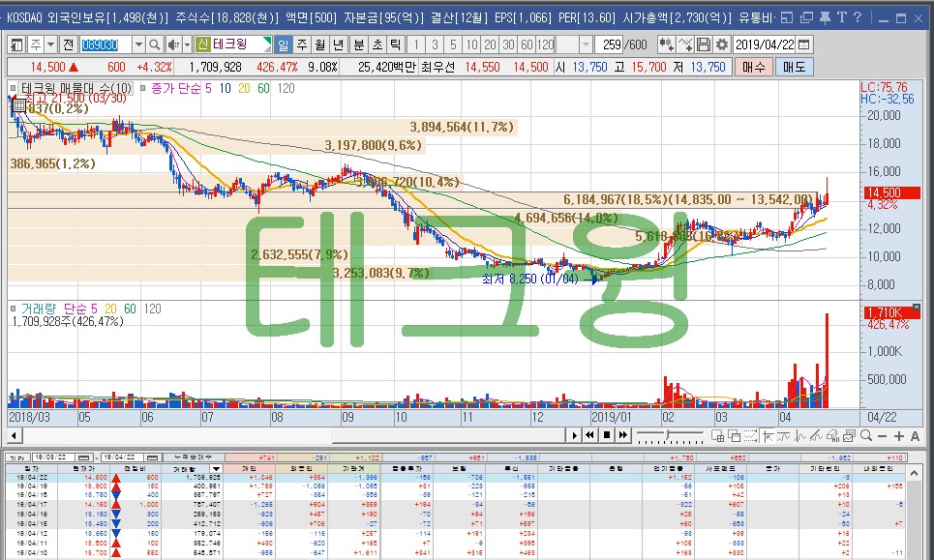934x560 pixels.
Task: Click the add indicator line icon
Action: coord(685,44)
